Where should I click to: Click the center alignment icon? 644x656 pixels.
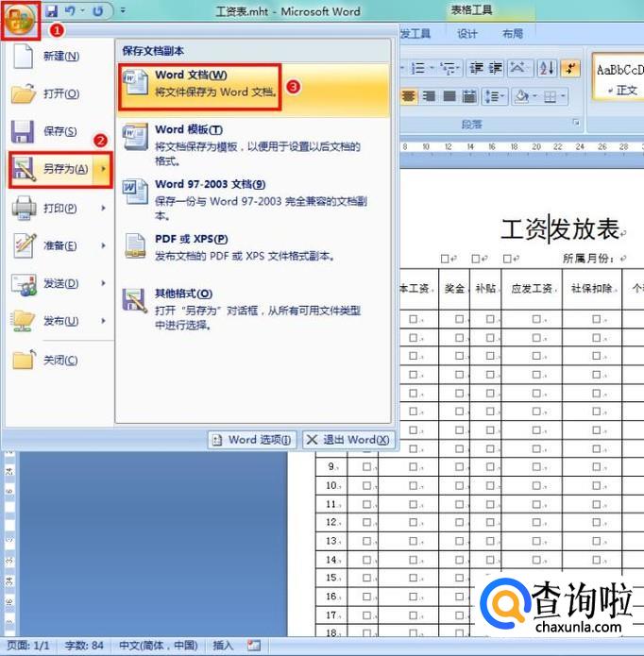[409, 96]
